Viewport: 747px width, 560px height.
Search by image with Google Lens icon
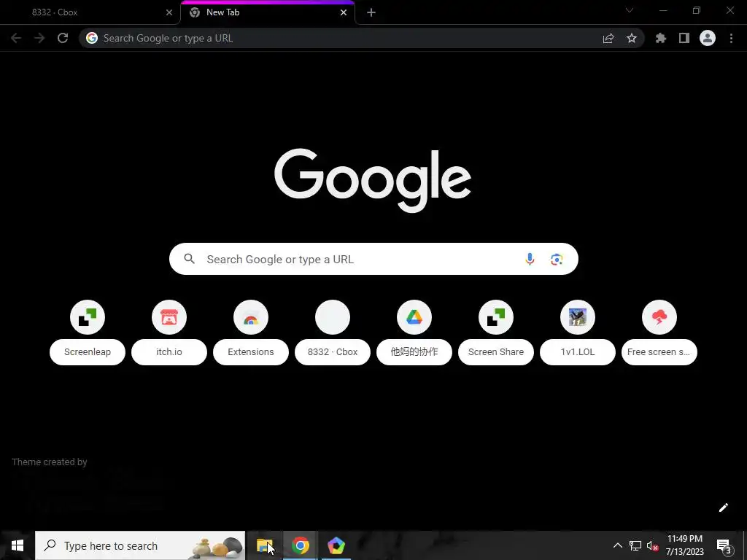point(557,259)
